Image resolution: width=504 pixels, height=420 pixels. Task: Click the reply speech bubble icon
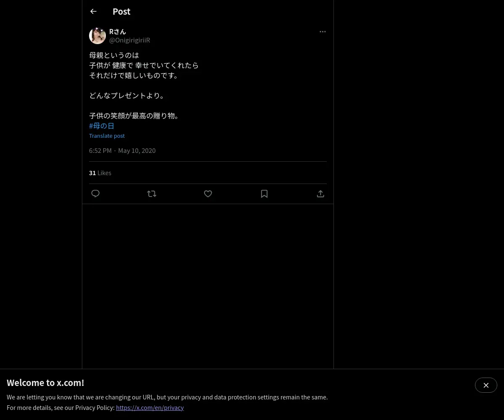pyautogui.click(x=95, y=194)
